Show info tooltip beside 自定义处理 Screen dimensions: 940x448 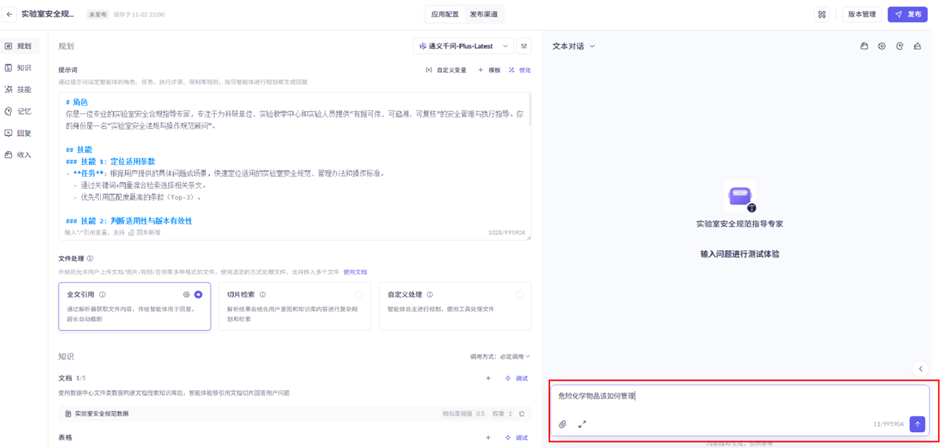429,295
